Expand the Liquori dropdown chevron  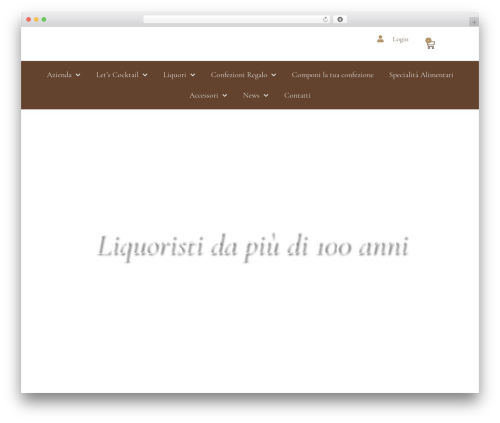coord(193,75)
